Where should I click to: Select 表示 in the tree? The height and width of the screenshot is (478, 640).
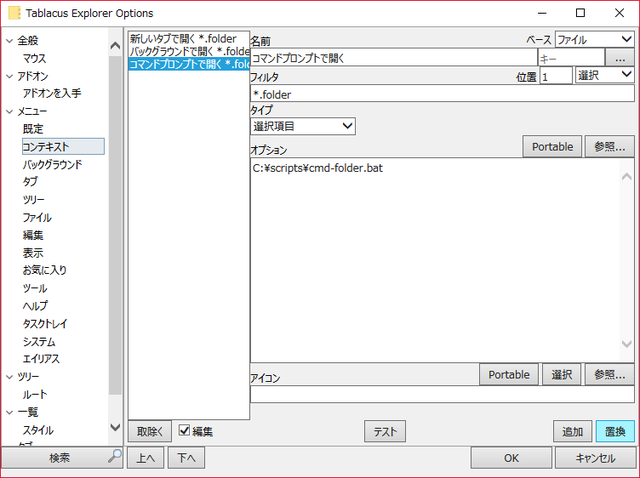33,253
